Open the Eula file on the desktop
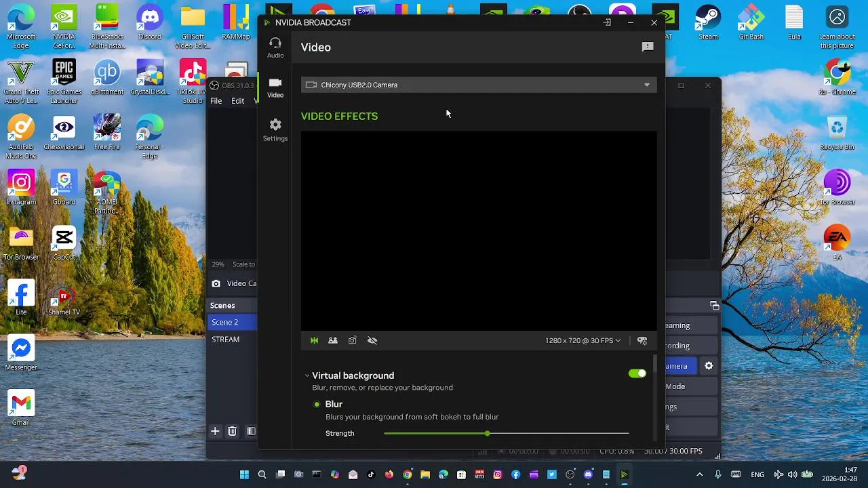Image resolution: width=868 pixels, height=488 pixels. 794,23
